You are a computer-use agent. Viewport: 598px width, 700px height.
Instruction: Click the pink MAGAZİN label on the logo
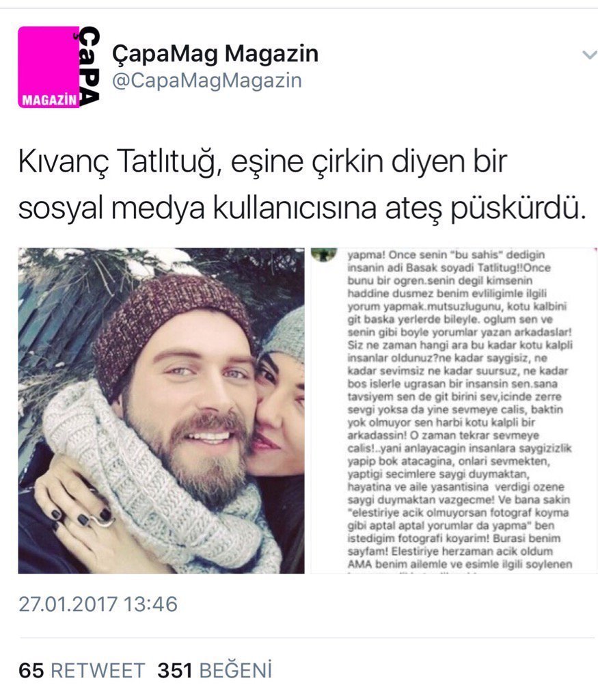coord(49,100)
